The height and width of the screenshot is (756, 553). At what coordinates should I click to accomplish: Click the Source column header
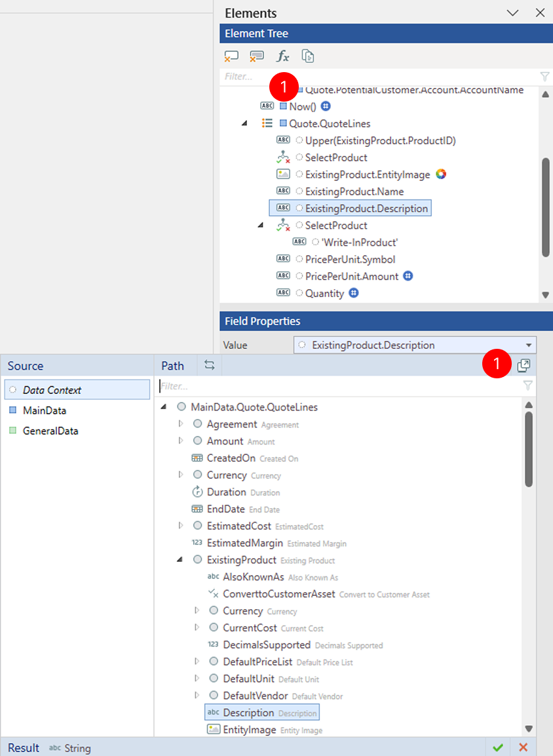[25, 365]
